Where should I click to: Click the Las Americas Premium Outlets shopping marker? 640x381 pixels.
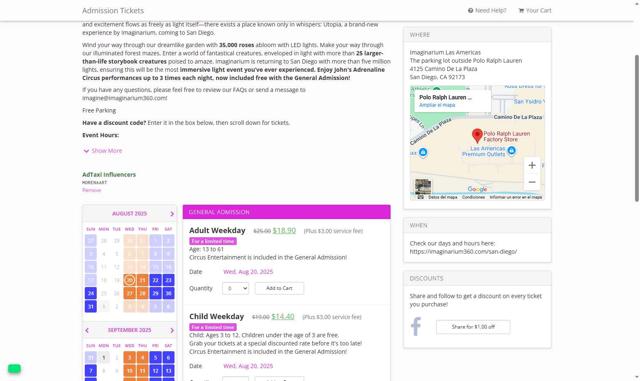tap(511, 151)
